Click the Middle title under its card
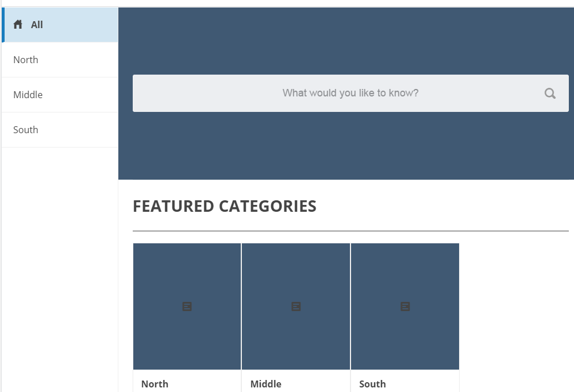Viewport: 574px width, 392px height. click(265, 384)
